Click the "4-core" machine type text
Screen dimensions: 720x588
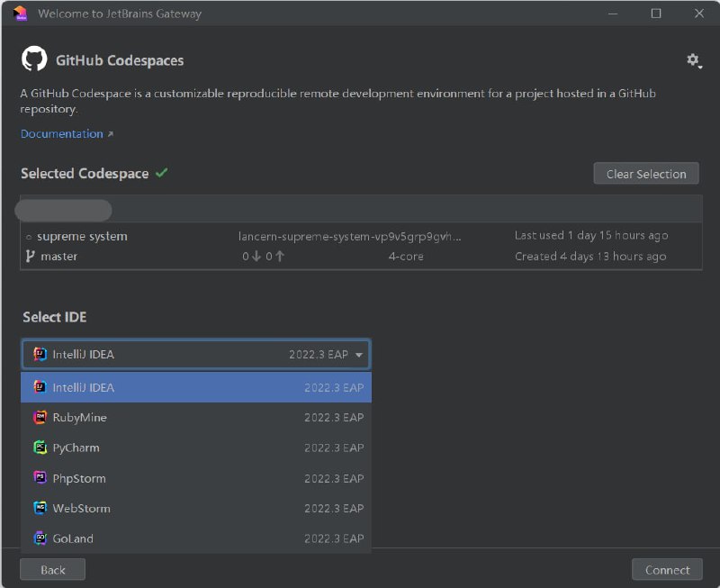tap(406, 257)
